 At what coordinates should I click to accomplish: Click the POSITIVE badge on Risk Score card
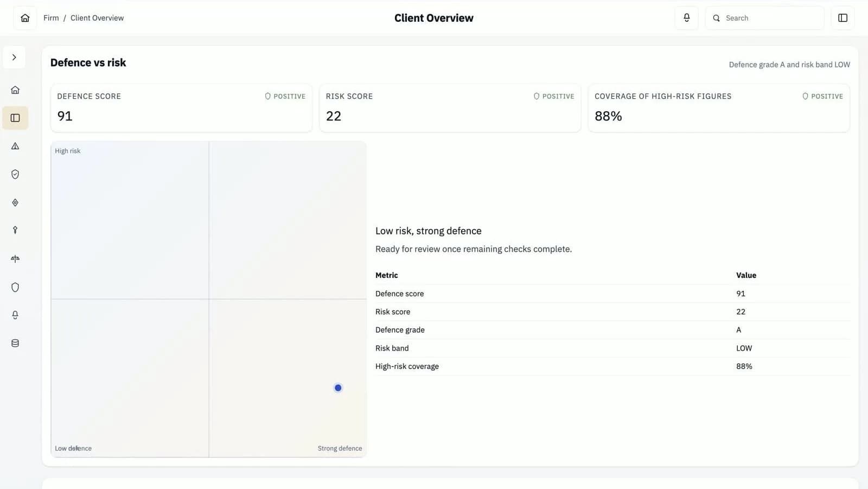click(x=554, y=96)
